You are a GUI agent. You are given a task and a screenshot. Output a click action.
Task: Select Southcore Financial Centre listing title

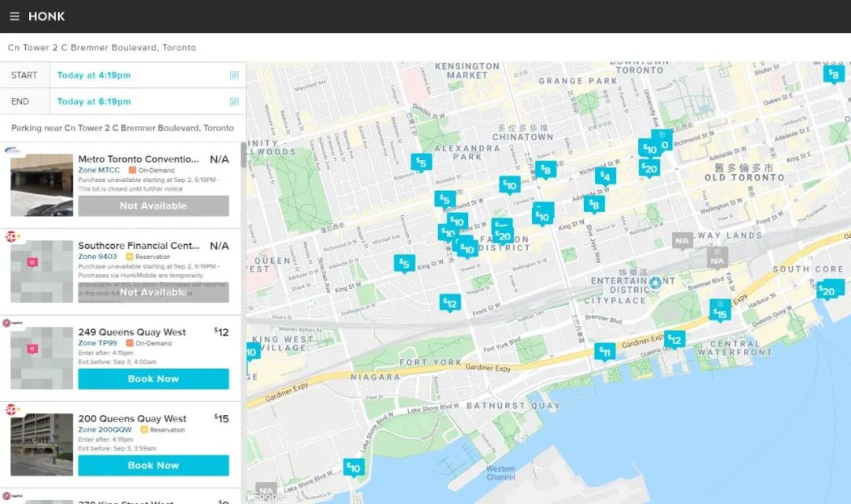click(x=139, y=246)
